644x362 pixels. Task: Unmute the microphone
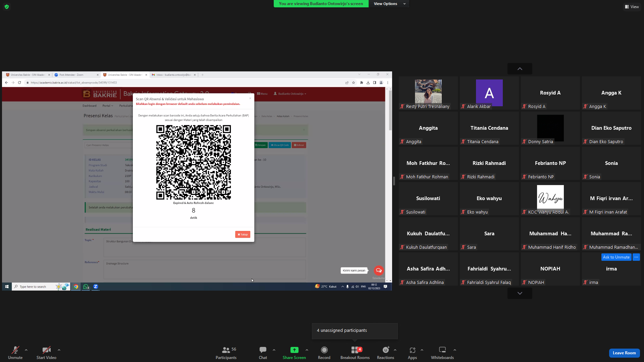tap(15, 353)
